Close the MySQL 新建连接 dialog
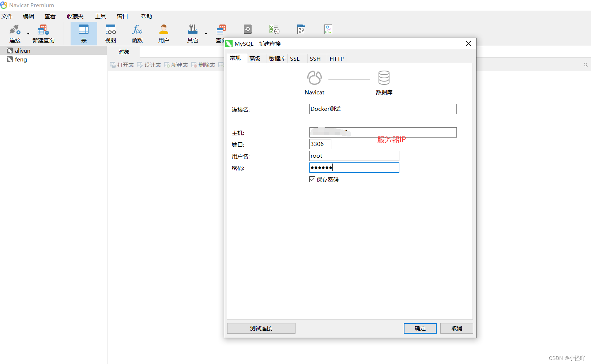591x364 pixels. point(468,44)
